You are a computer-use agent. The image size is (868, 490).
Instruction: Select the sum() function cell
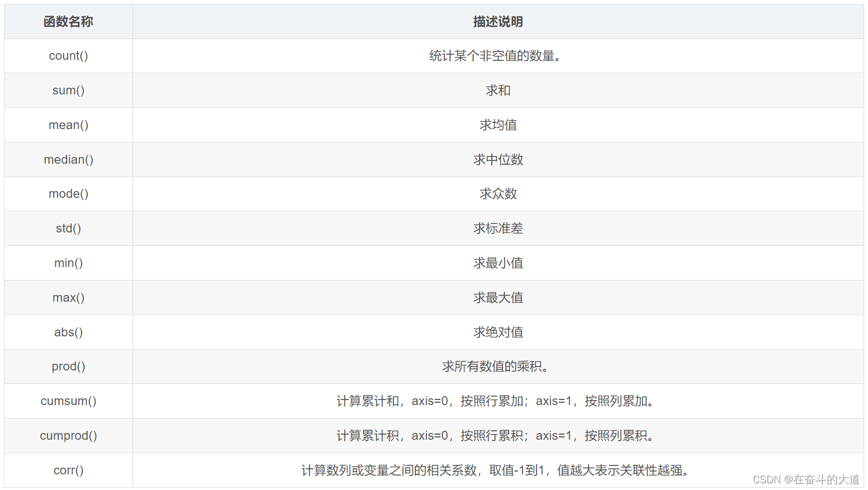click(68, 91)
